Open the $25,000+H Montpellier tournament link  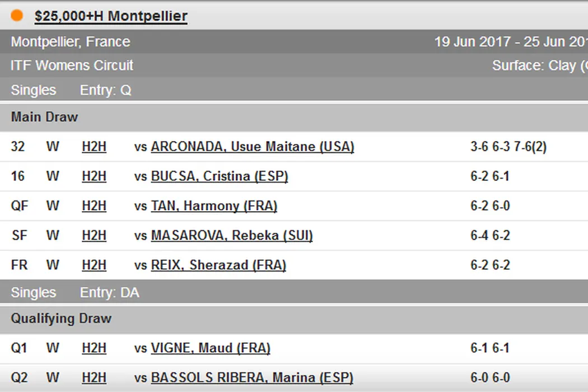(111, 16)
